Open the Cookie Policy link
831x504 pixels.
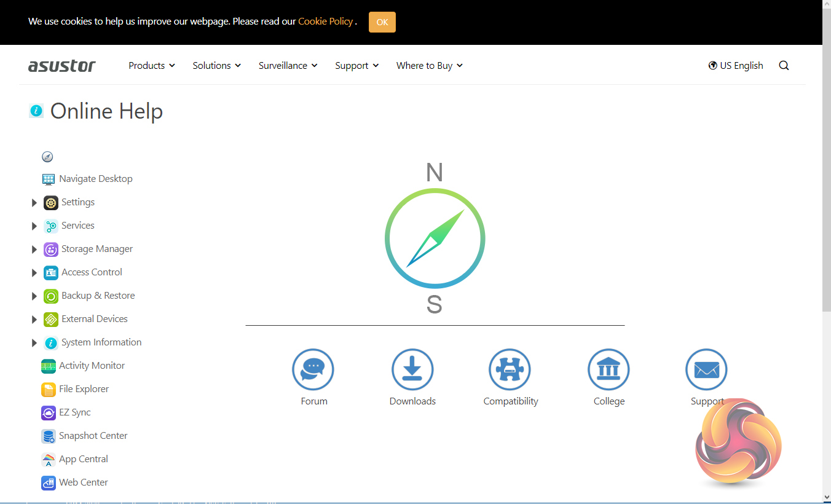point(325,22)
